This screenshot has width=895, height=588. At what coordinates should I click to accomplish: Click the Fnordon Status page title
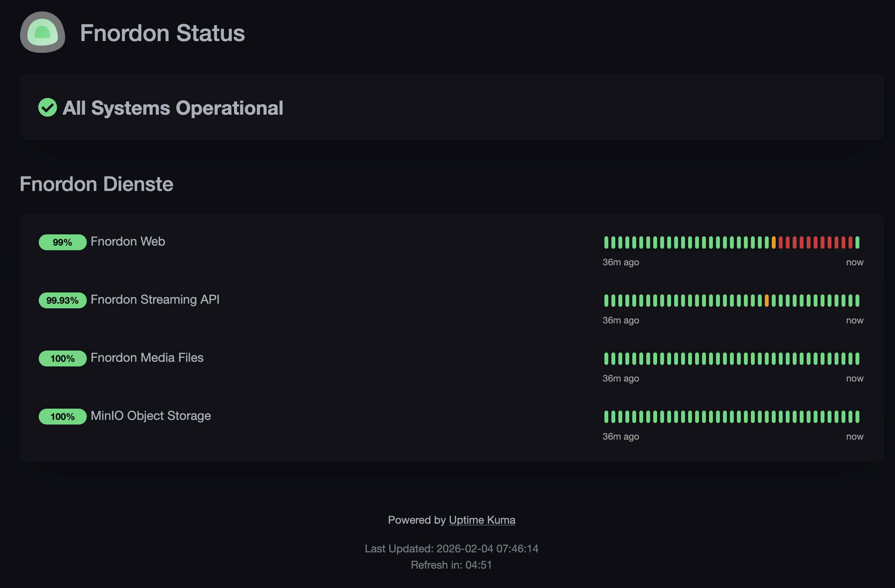(162, 33)
